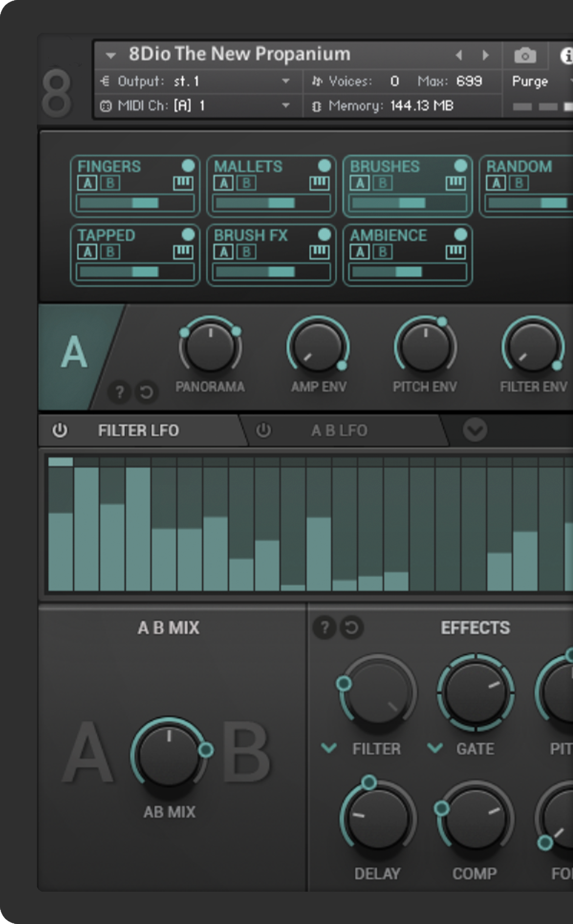Expand the FILTER effect chevron
The image size is (573, 924).
click(329, 748)
